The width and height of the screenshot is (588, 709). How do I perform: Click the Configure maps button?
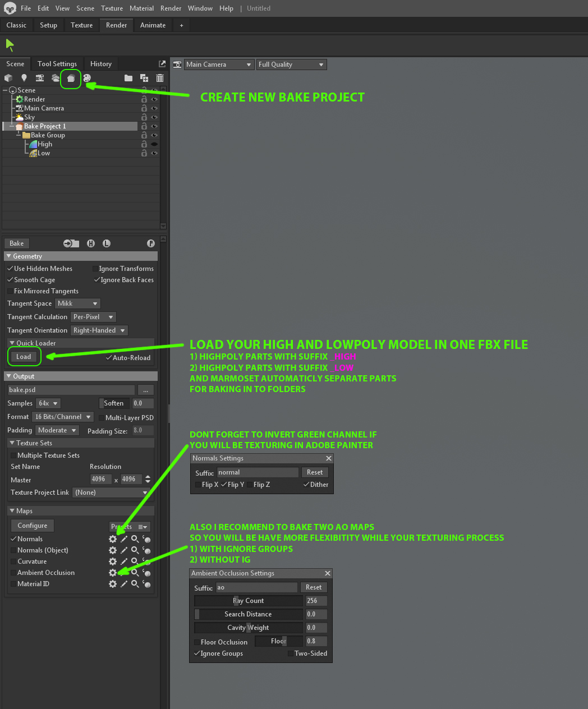[x=33, y=526]
